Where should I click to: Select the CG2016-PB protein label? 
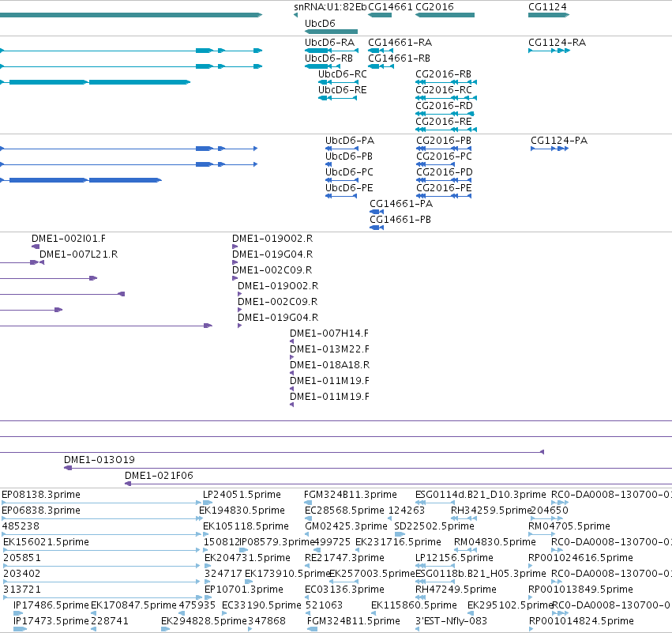click(444, 141)
